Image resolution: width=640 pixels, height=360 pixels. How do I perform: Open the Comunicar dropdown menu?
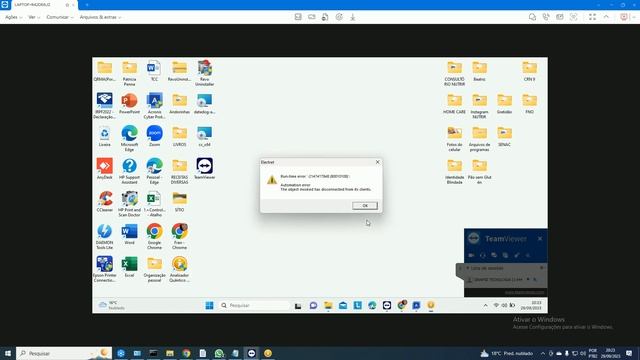60,17
